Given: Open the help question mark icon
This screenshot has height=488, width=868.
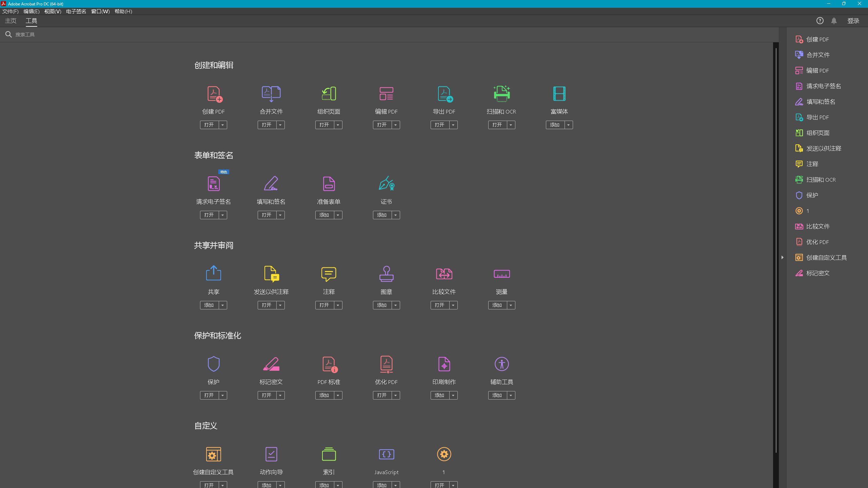Looking at the screenshot, I should click(x=820, y=21).
